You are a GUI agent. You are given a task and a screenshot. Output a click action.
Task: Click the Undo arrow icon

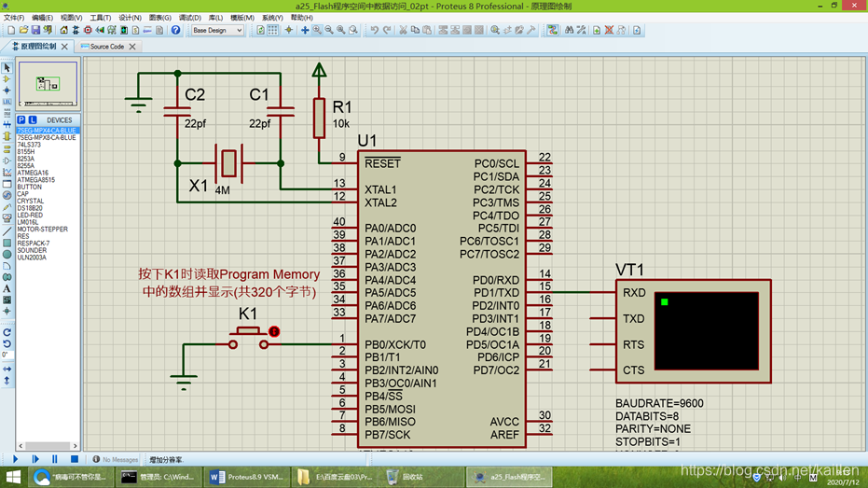(374, 30)
